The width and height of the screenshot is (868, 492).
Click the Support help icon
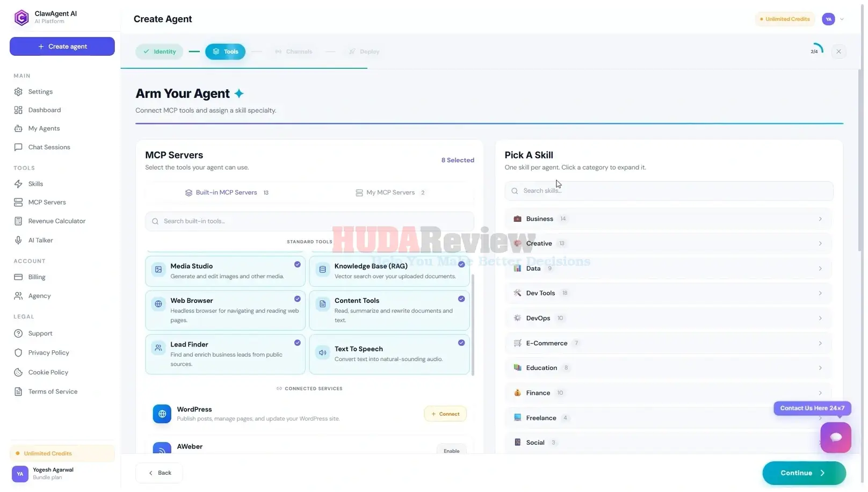18,334
